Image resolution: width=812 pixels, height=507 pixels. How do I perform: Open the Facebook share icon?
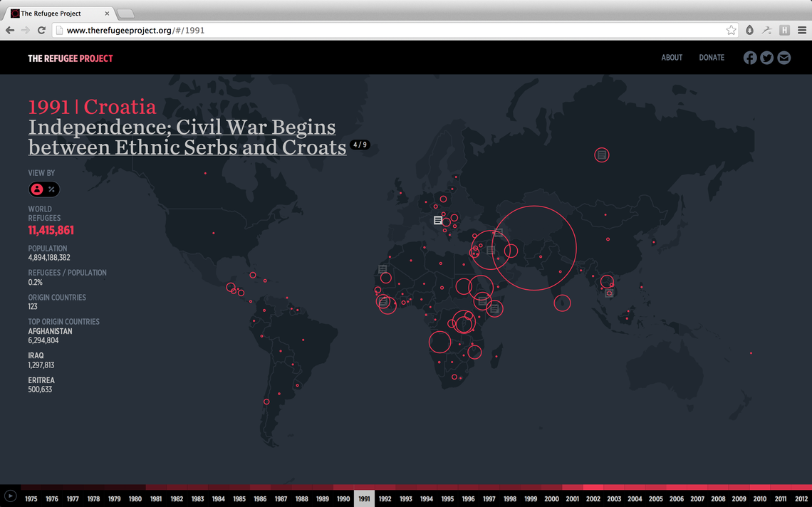[750, 58]
